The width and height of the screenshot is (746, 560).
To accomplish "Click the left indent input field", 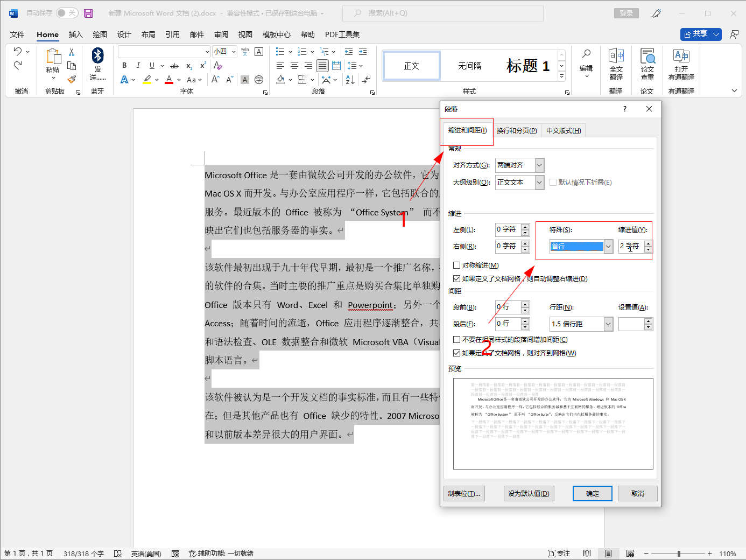I will pyautogui.click(x=508, y=229).
